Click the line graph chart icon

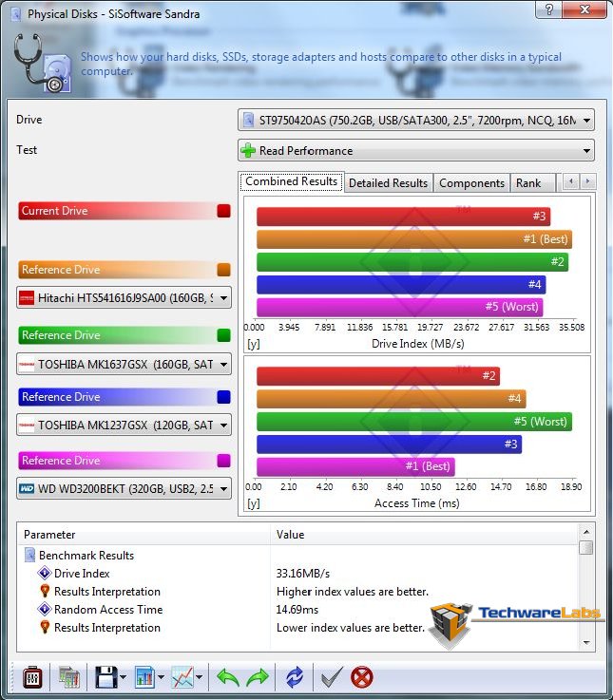(x=182, y=677)
